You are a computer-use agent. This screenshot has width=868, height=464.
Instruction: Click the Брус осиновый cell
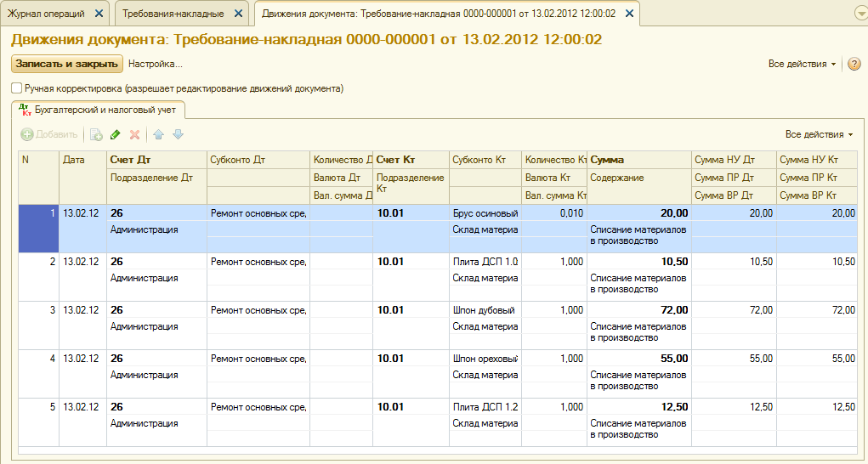(x=485, y=213)
